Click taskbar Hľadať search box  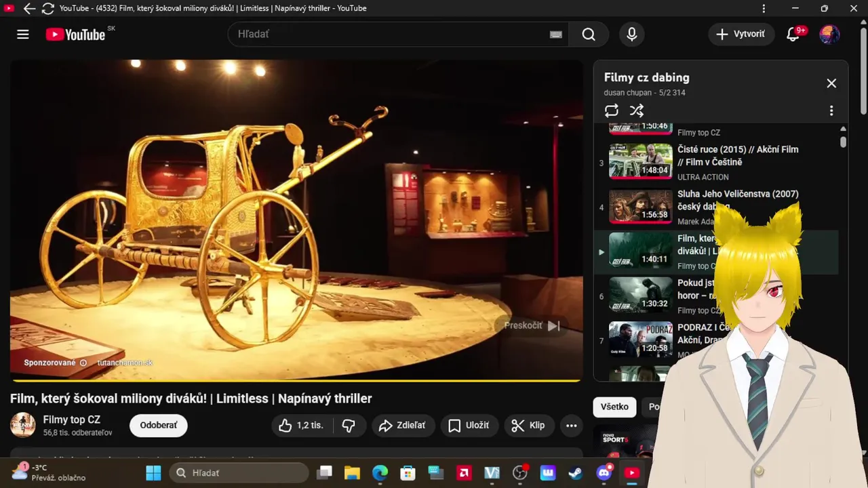(x=239, y=472)
